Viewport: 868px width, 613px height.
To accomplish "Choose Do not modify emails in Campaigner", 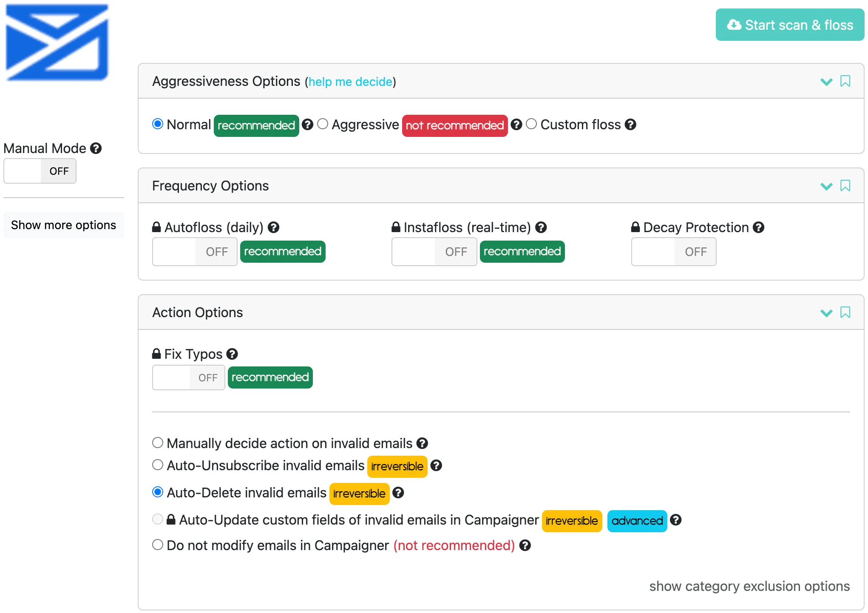I will click(x=158, y=545).
